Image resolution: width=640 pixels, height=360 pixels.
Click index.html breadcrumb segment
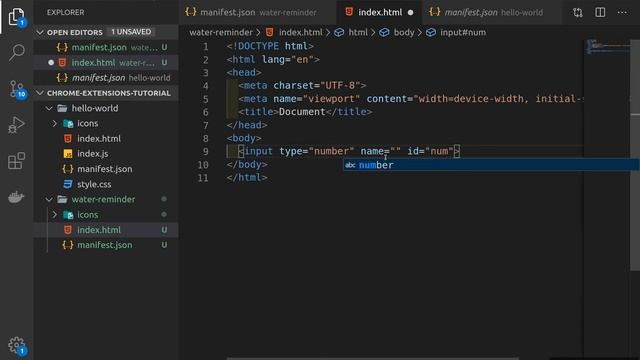coord(294,32)
